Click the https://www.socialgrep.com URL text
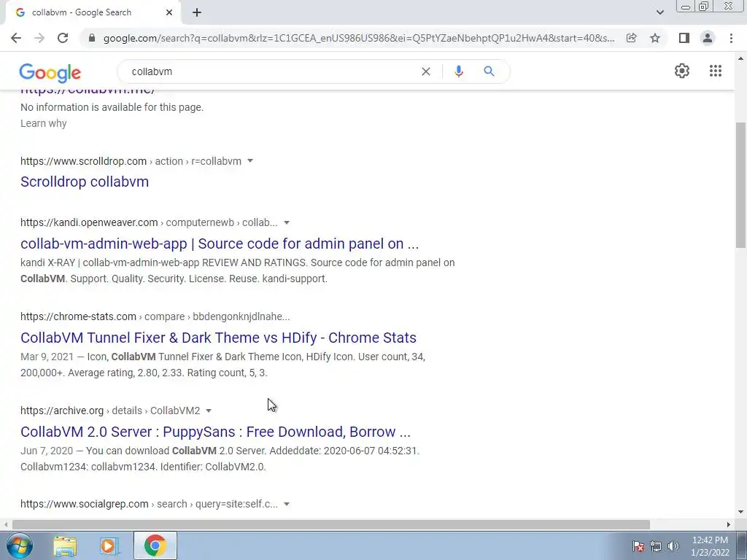Image resolution: width=747 pixels, height=560 pixels. point(85,504)
